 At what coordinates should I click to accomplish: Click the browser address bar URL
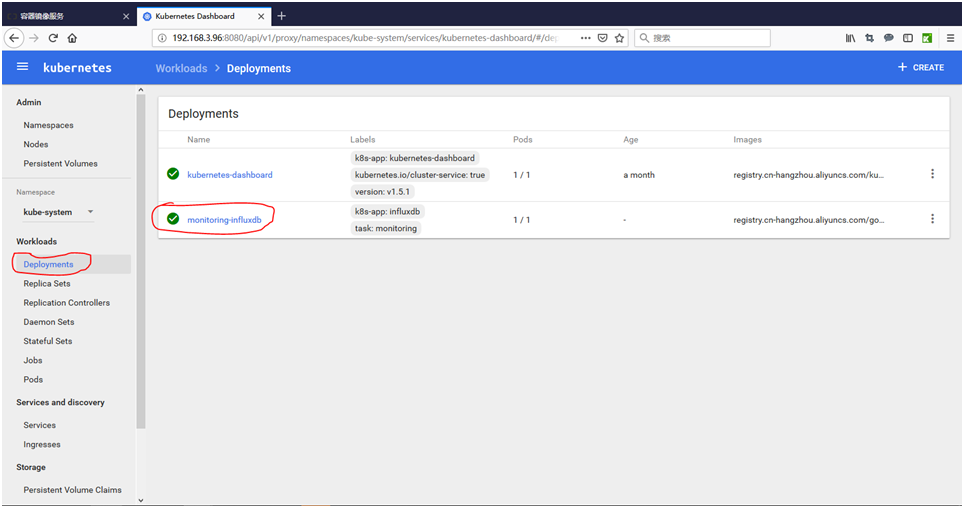click(x=365, y=38)
